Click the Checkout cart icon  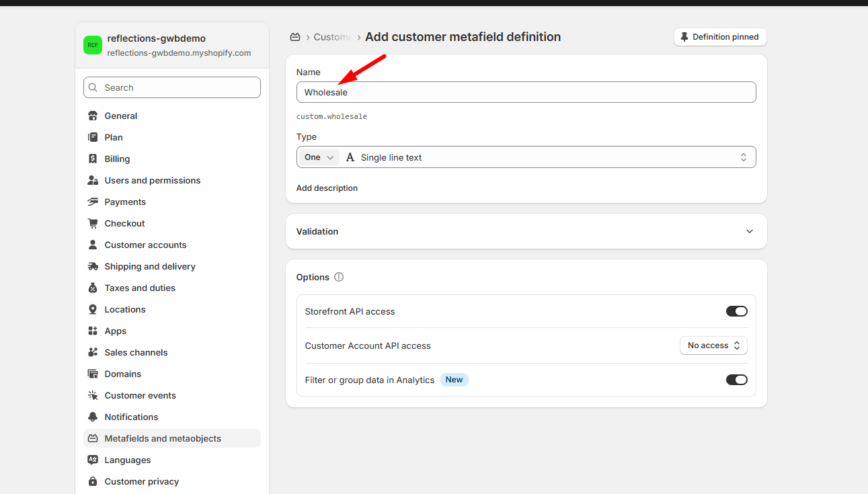pyautogui.click(x=93, y=223)
